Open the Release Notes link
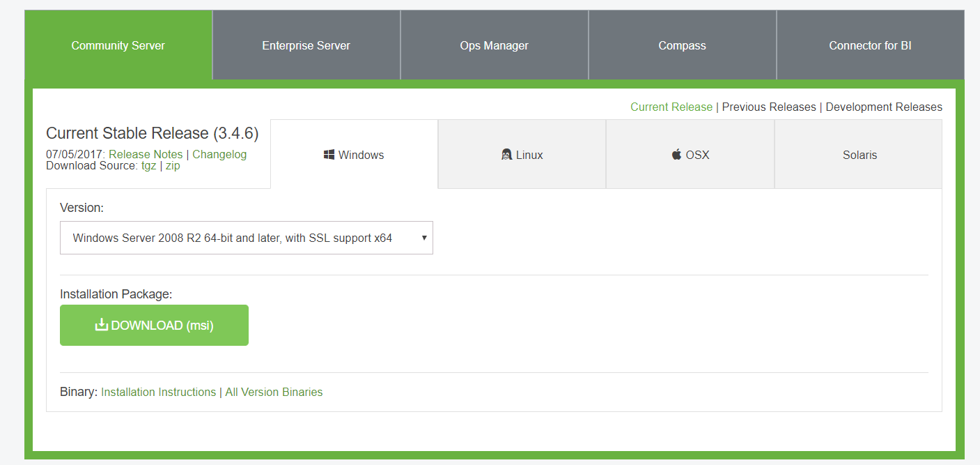 click(146, 154)
